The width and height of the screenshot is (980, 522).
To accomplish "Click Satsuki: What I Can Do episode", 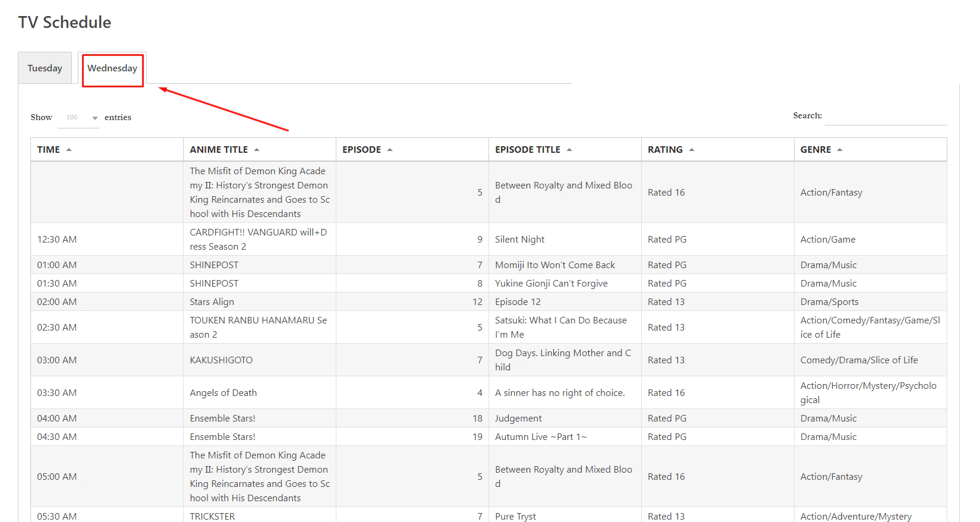I will [x=561, y=328].
